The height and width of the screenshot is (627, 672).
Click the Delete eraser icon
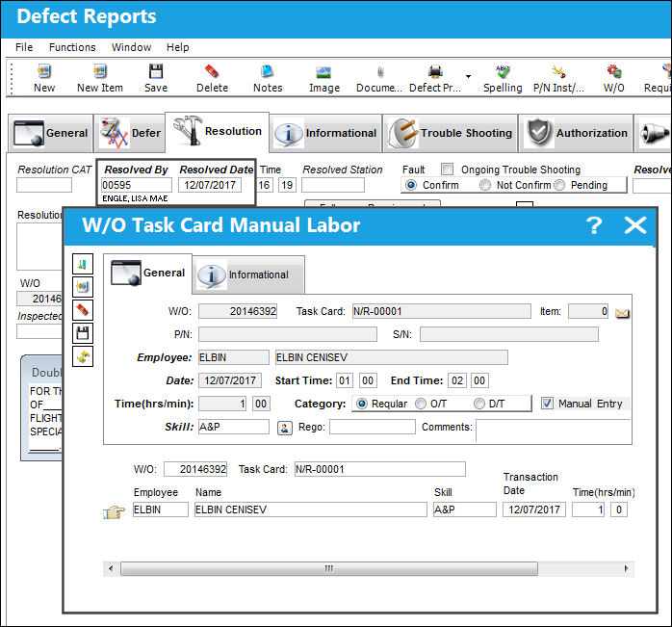coord(212,71)
